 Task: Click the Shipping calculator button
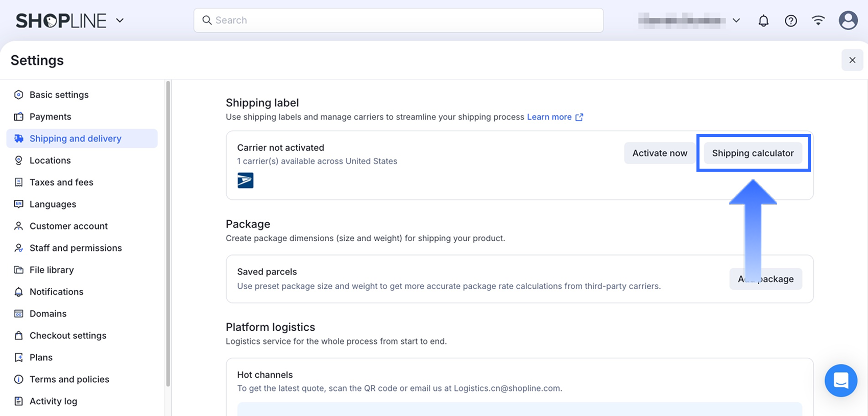point(753,153)
